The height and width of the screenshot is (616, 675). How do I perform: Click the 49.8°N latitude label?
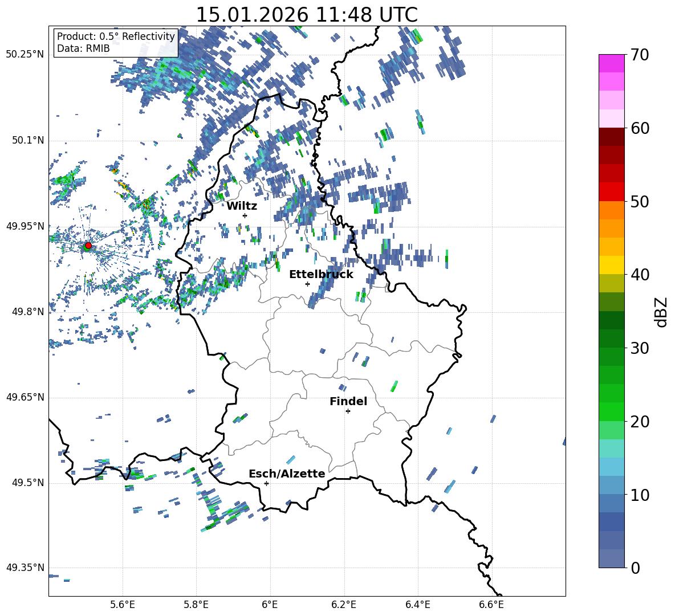point(29,312)
